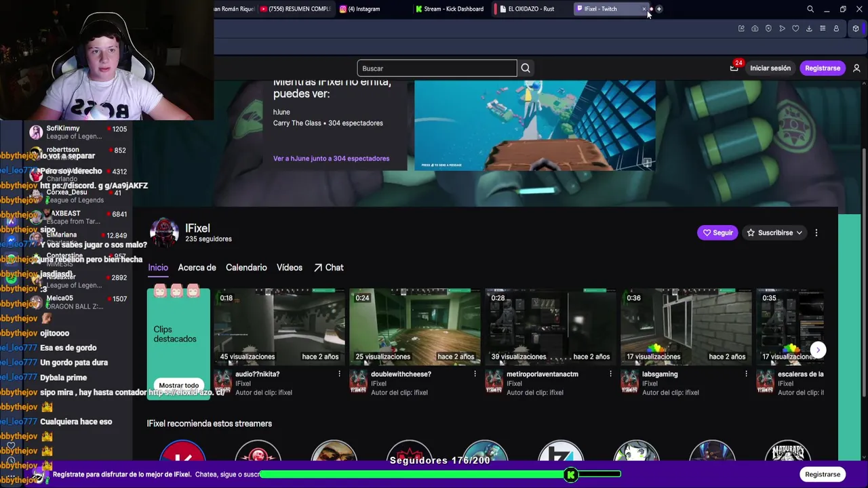This screenshot has width=868, height=488.
Task: Click the heart bookmarks icon in toolbar
Action: click(795, 28)
